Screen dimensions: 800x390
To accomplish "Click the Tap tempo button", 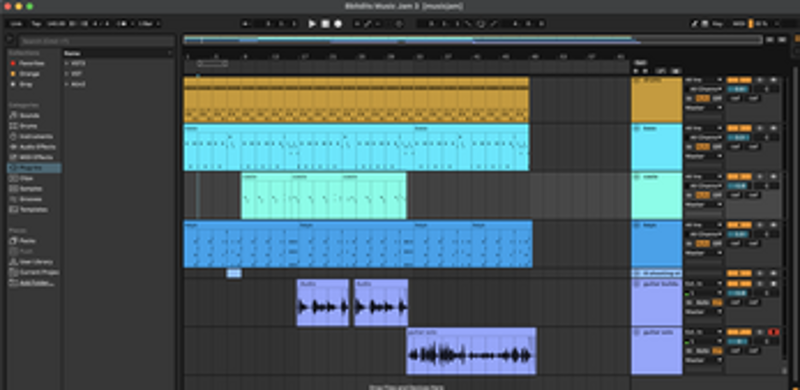I will (x=36, y=24).
